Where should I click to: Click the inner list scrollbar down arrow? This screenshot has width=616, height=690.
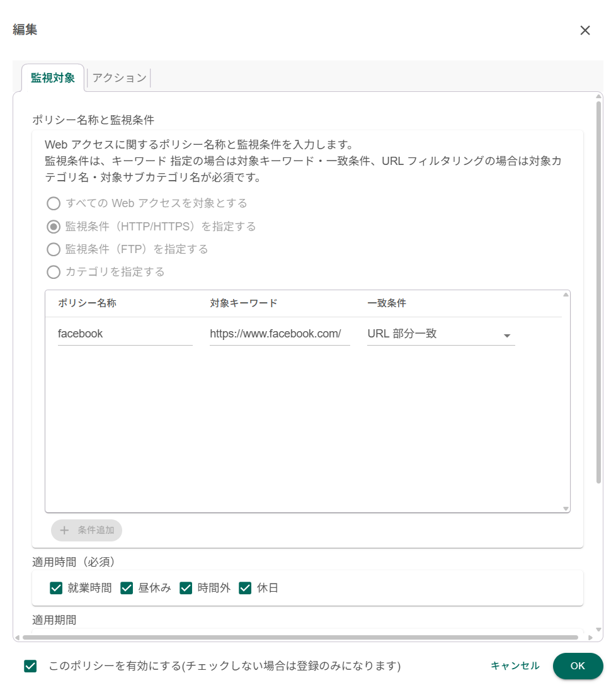click(566, 508)
